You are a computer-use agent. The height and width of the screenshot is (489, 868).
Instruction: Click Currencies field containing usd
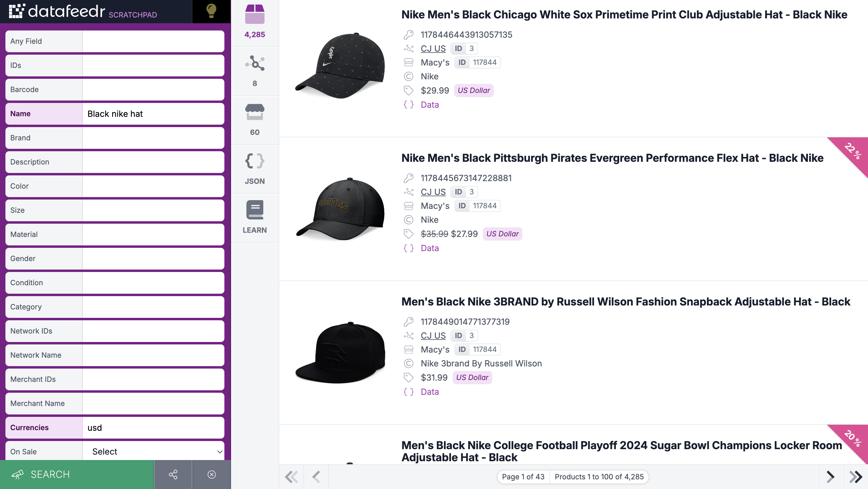click(x=153, y=428)
